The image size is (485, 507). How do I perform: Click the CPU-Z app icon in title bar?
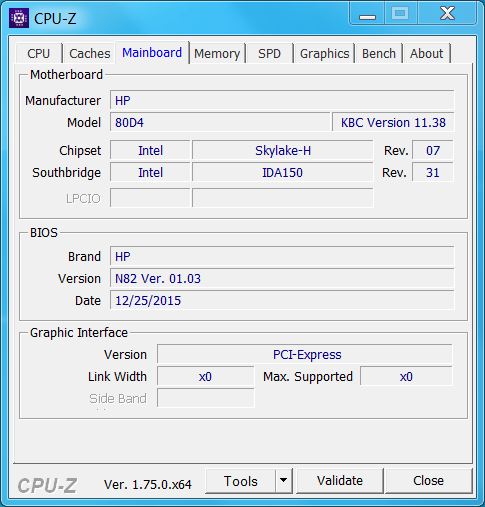pyautogui.click(x=19, y=18)
